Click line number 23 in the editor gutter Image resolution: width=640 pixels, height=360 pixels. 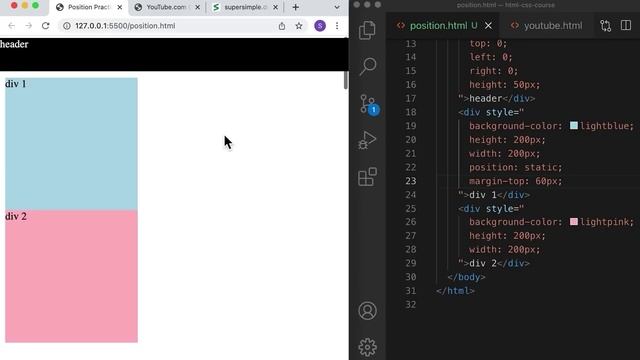point(411,181)
